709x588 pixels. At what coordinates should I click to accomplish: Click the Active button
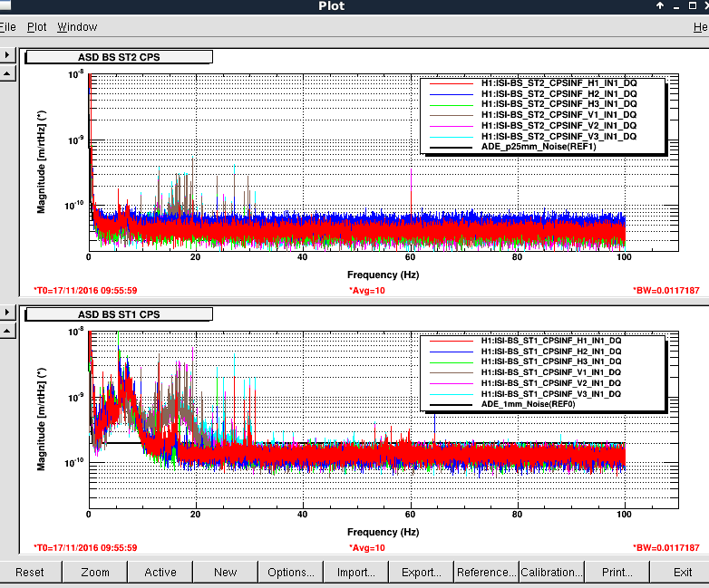pyautogui.click(x=160, y=572)
